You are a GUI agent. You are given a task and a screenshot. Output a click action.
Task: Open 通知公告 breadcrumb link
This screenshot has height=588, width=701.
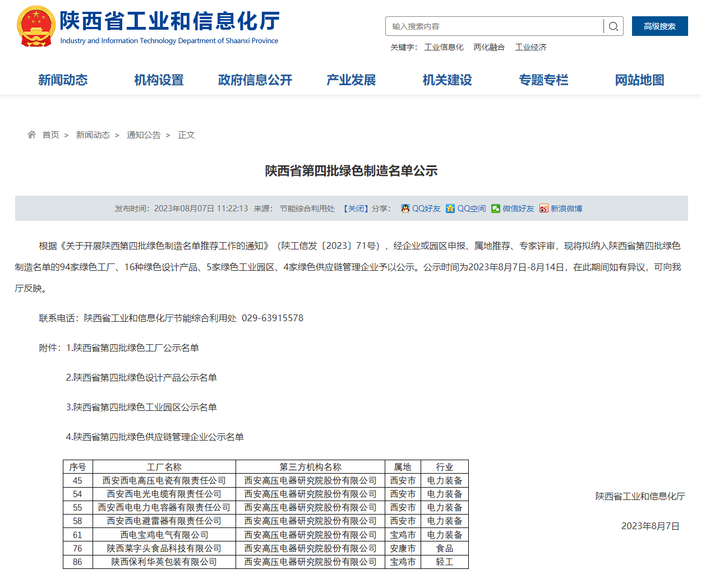144,135
